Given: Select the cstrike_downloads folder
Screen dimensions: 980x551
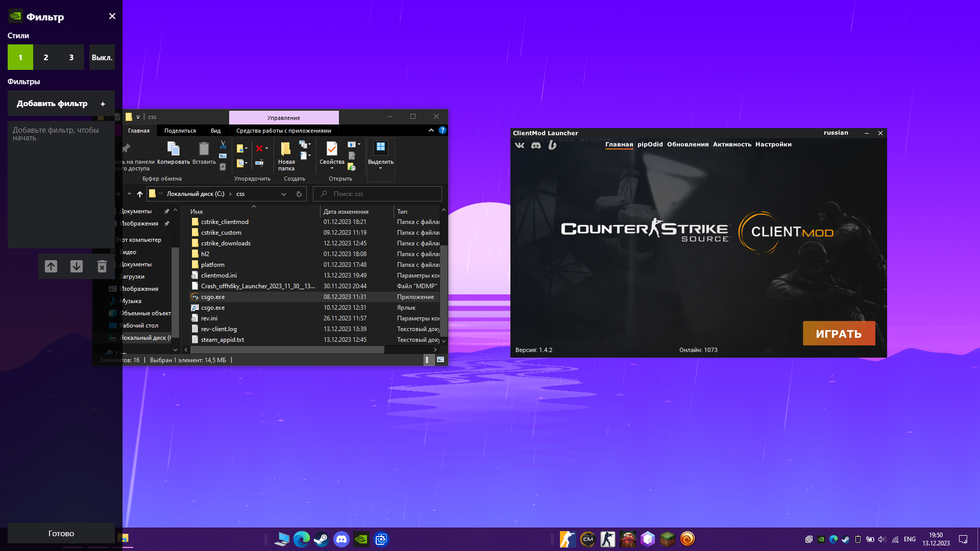Looking at the screenshot, I should (226, 243).
